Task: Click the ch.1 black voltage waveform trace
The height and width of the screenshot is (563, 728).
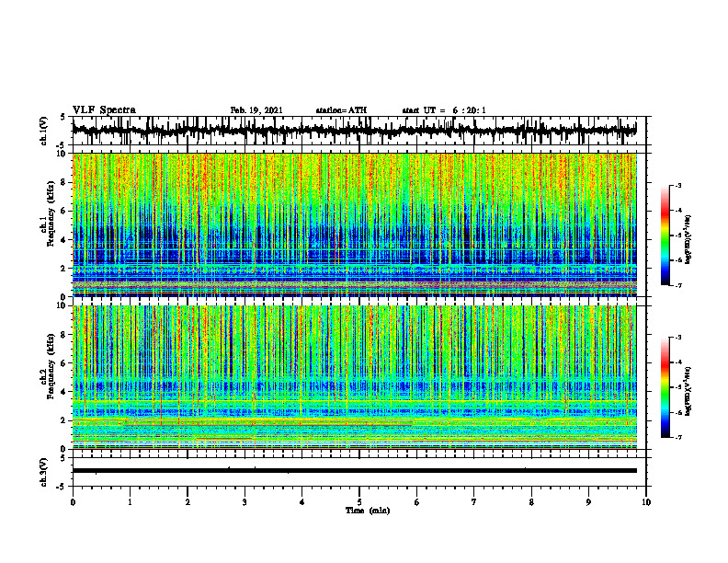Action: tap(354, 131)
